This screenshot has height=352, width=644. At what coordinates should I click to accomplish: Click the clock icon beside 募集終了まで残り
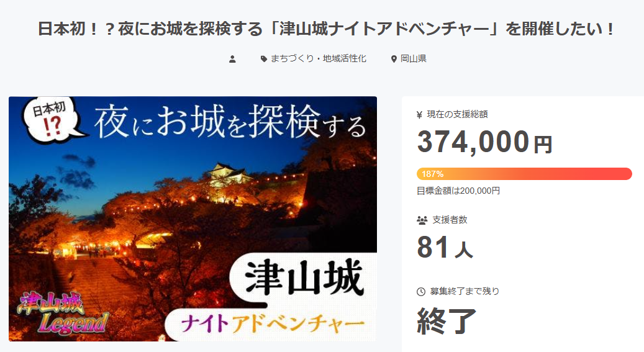421,292
